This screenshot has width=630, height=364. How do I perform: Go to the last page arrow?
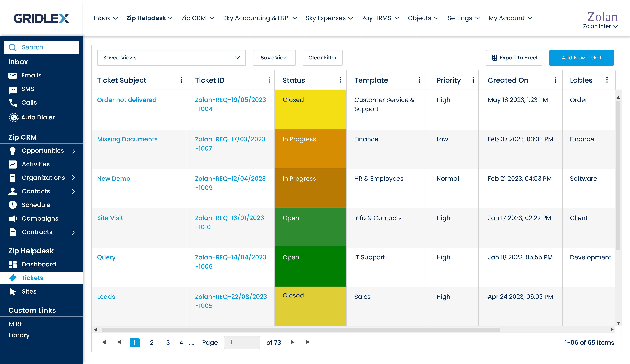point(308,342)
